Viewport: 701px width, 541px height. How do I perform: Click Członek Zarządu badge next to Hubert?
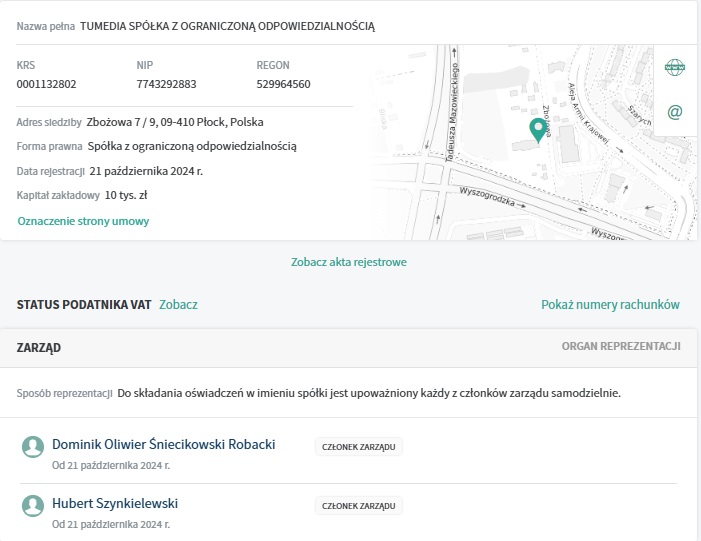359,506
